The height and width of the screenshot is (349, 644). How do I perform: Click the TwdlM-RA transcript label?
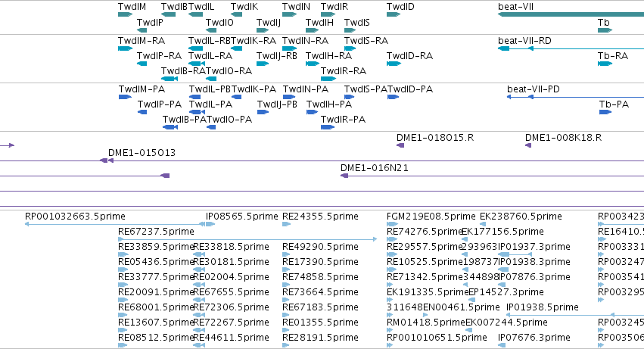pos(142,41)
